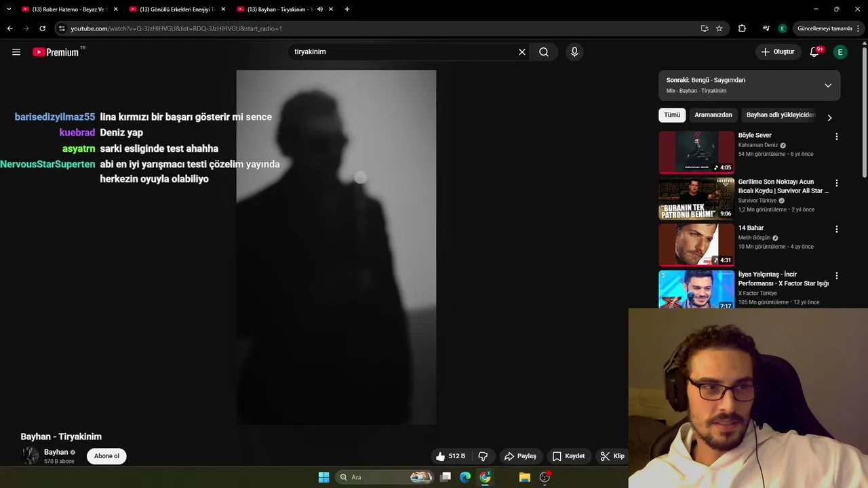
Task: Close the Bayhan - Tiryakinim tab
Action: click(331, 9)
